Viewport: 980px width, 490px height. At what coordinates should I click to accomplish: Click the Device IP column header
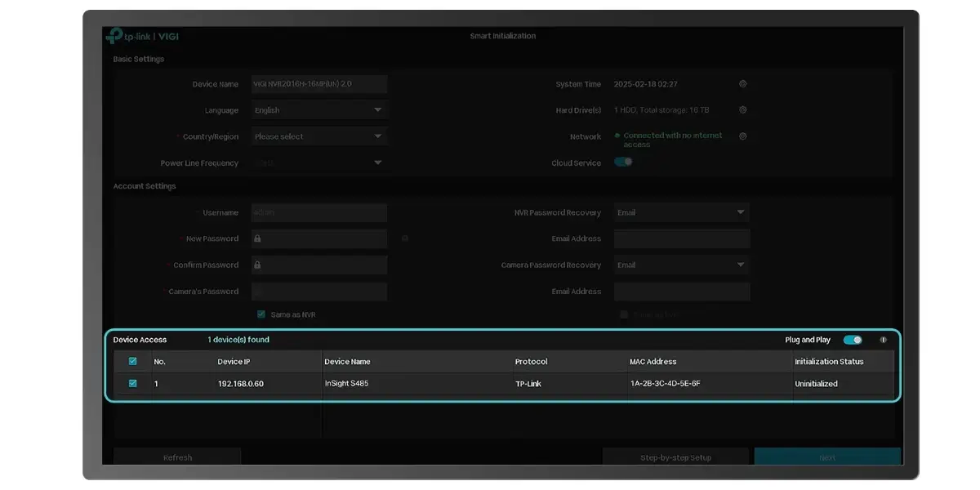point(234,362)
